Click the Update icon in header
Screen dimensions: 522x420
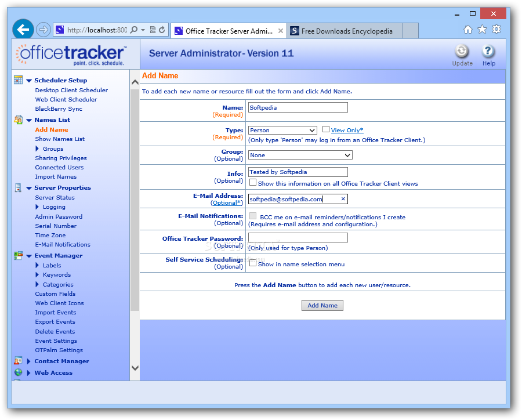462,51
